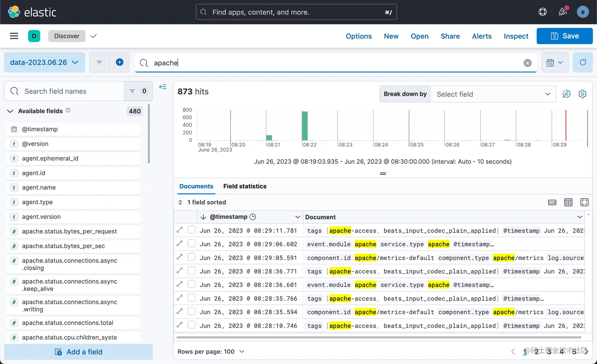This screenshot has width=597, height=364.
Task: Add a filter with plus icon
Action: coord(120,62)
